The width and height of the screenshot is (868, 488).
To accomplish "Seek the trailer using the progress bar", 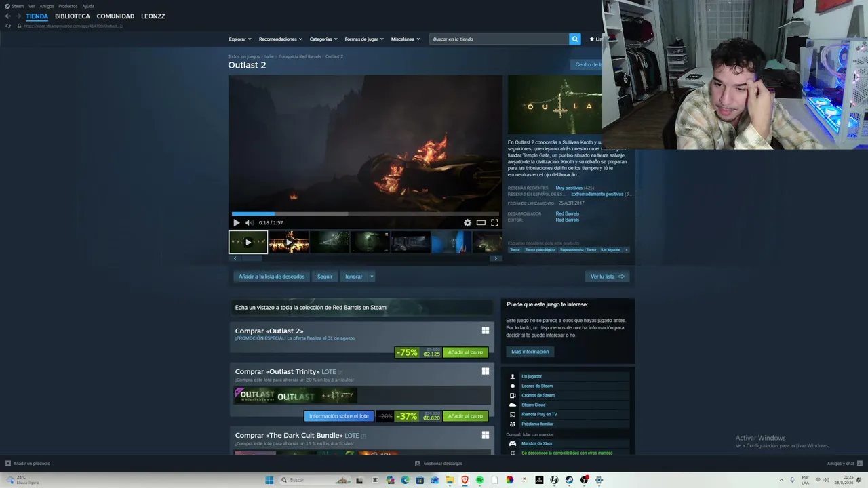I will click(366, 213).
